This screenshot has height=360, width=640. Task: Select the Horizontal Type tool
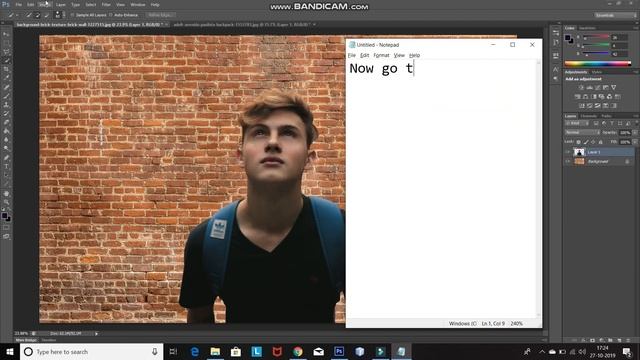click(6, 167)
